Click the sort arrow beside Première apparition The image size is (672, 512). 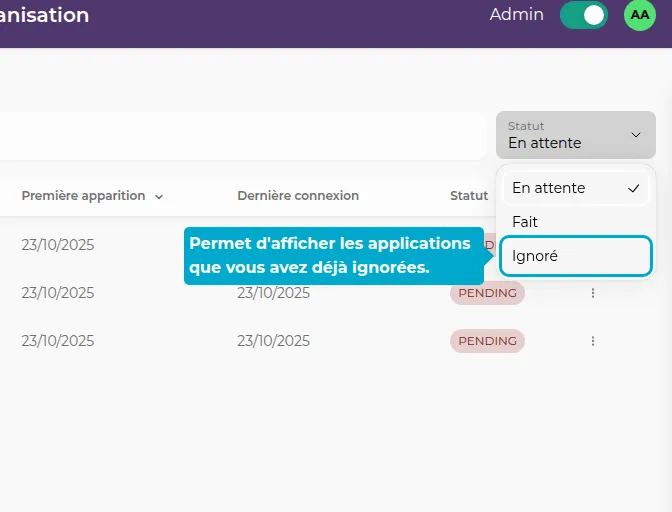[x=159, y=197]
